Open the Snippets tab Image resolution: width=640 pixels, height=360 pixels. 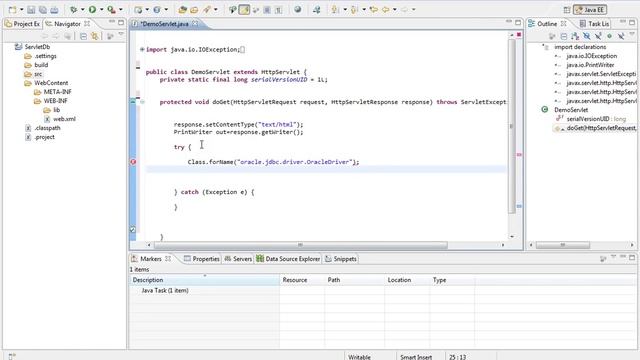click(341, 259)
